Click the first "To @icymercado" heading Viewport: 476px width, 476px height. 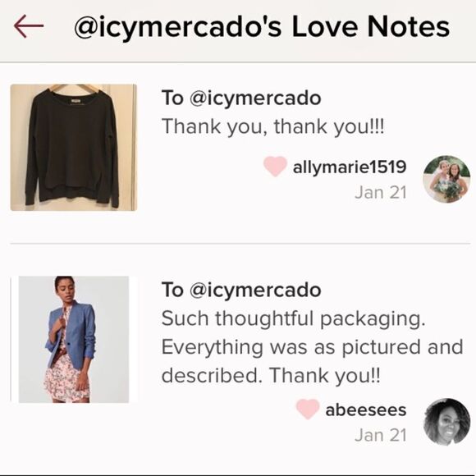point(241,98)
